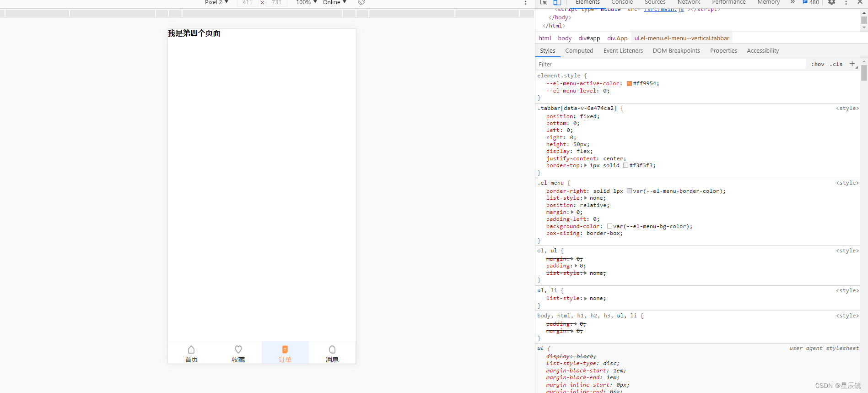Switch to the Performance panel tab
The width and height of the screenshot is (868, 393).
pos(729,2)
